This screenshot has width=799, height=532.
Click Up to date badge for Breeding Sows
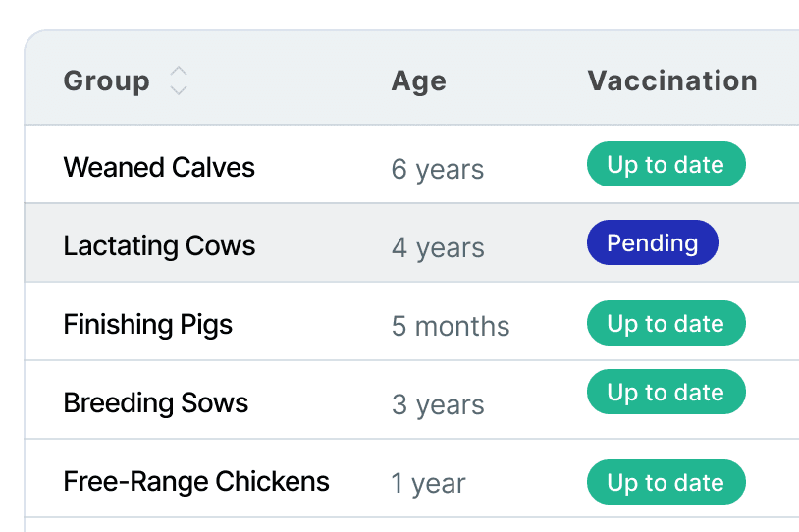point(666,392)
